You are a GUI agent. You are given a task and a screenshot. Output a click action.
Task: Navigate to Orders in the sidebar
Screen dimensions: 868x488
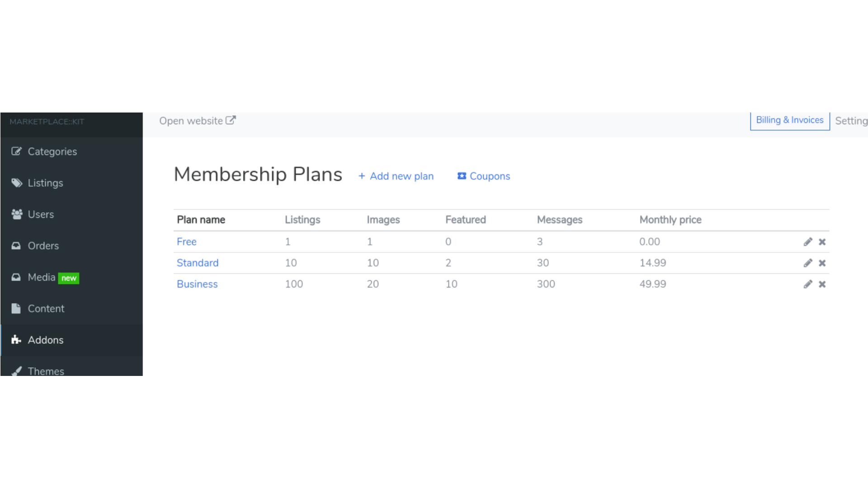pyautogui.click(x=43, y=246)
